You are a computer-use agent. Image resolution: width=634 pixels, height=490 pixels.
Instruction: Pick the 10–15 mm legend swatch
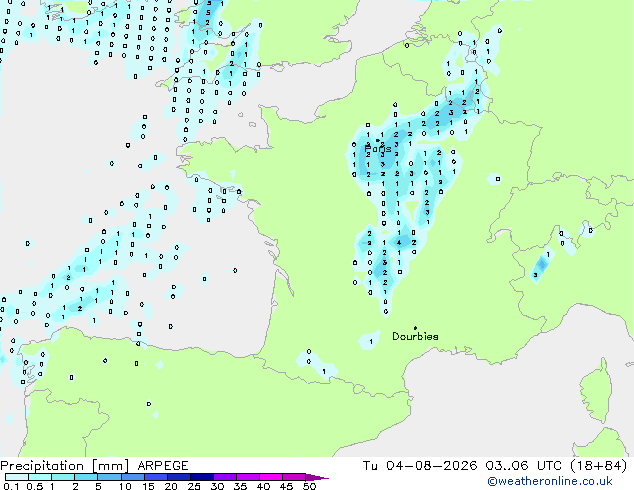tap(133, 477)
